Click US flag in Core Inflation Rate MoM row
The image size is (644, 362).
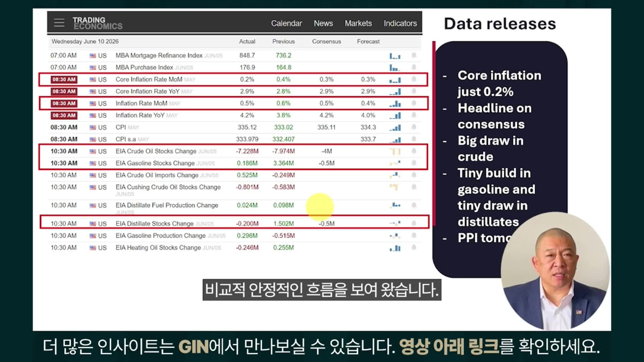pos(93,80)
